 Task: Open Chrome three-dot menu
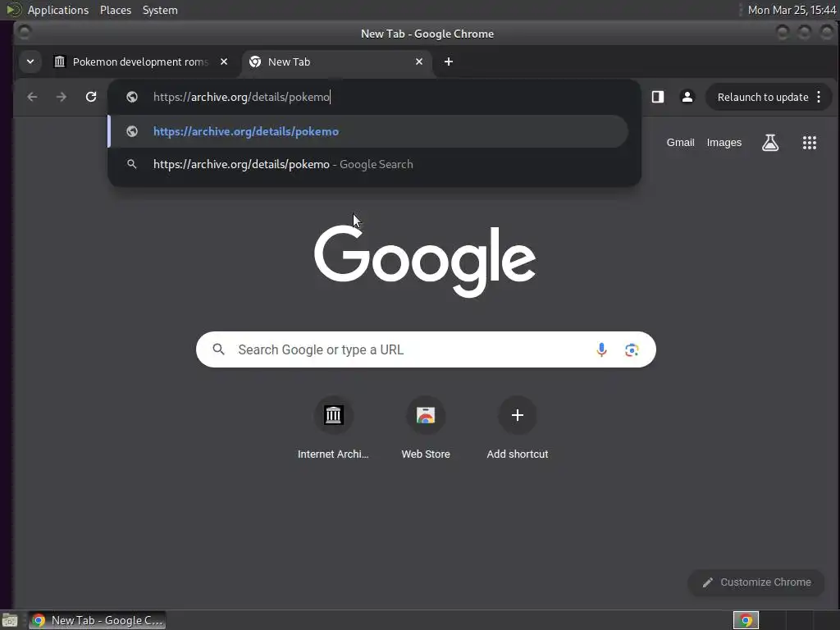coord(819,97)
